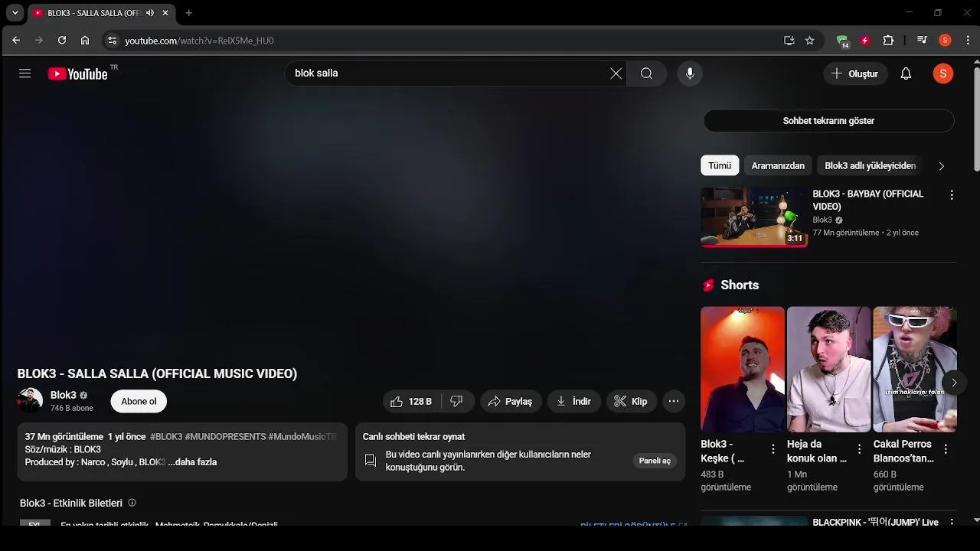Bookmark this page with star
Viewport: 980px width, 551px height.
pos(809,41)
